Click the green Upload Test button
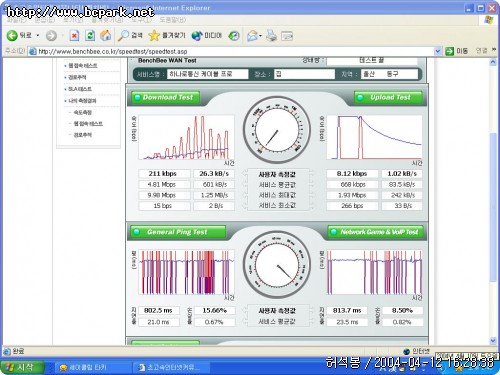This screenshot has height=375, width=500. [x=388, y=97]
